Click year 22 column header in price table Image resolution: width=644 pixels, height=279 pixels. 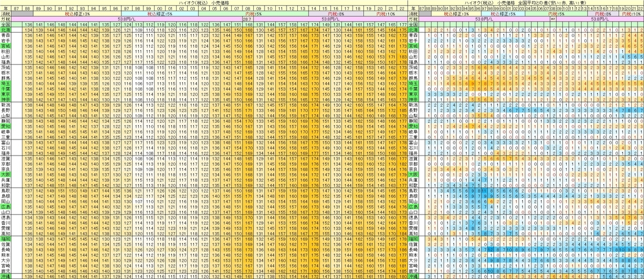pyautogui.click(x=401, y=8)
